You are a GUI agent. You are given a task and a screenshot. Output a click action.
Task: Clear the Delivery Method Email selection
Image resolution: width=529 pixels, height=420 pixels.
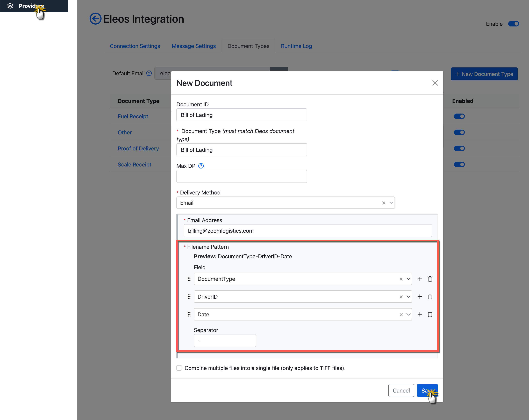[383, 203]
